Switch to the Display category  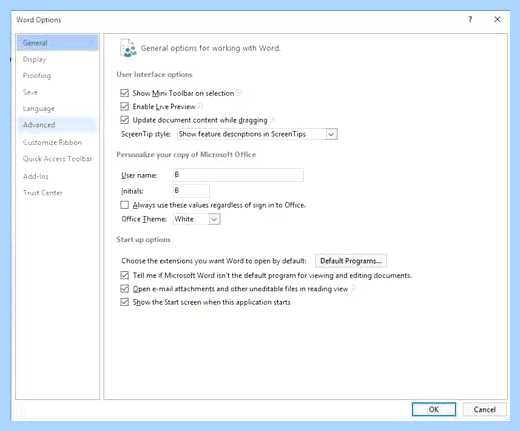pos(58,59)
